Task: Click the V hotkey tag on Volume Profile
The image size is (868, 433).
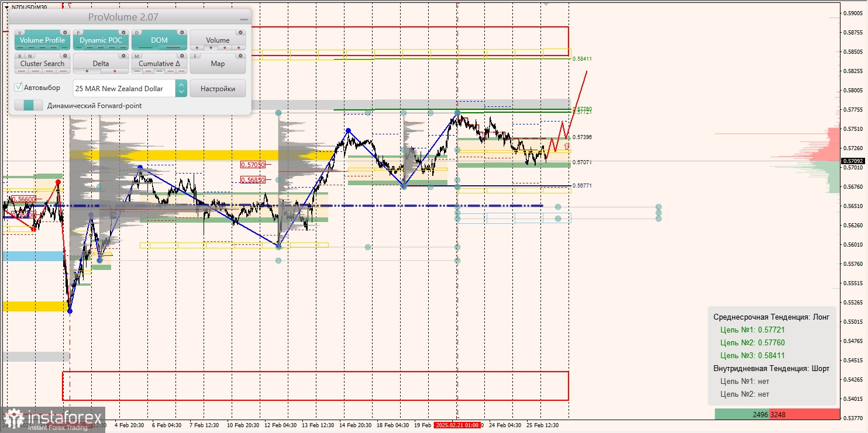Action: pyautogui.click(x=20, y=33)
